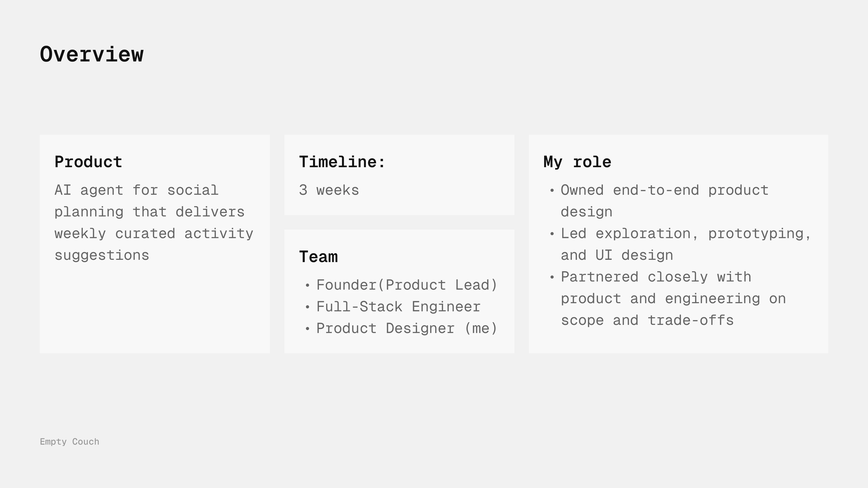
Task: Click the Partnered closely with product bullet
Action: point(673,299)
